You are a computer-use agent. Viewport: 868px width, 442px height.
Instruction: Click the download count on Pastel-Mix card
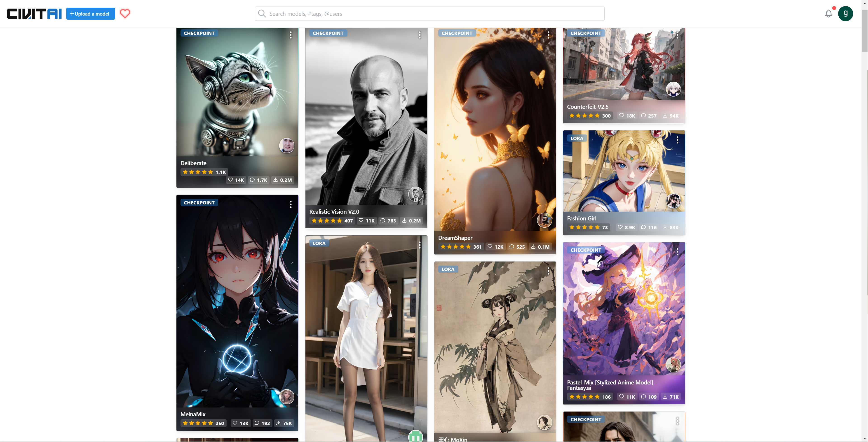click(x=671, y=397)
